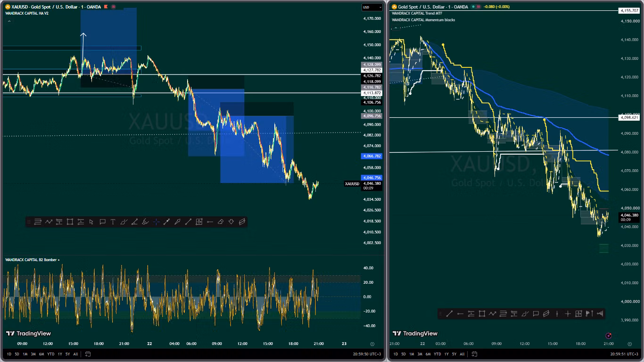Select the Eraser tool in left chart toolbar
The image size is (644, 362).
click(x=220, y=222)
